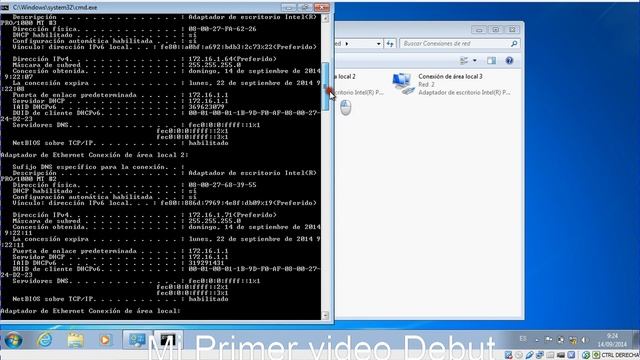Viewport: 640px width, 360px height.
Task: Switch to Network Connections taskbar button
Action: [x=137, y=340]
